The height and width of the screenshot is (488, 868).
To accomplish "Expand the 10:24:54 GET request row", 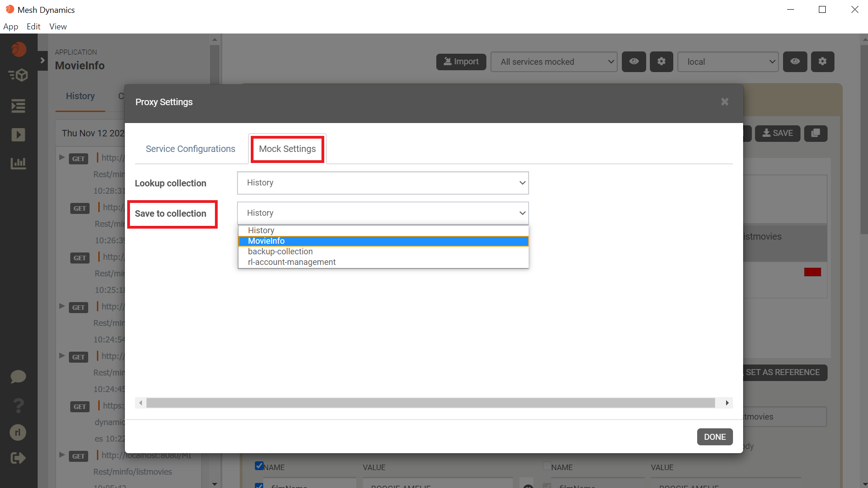I will click(x=62, y=306).
